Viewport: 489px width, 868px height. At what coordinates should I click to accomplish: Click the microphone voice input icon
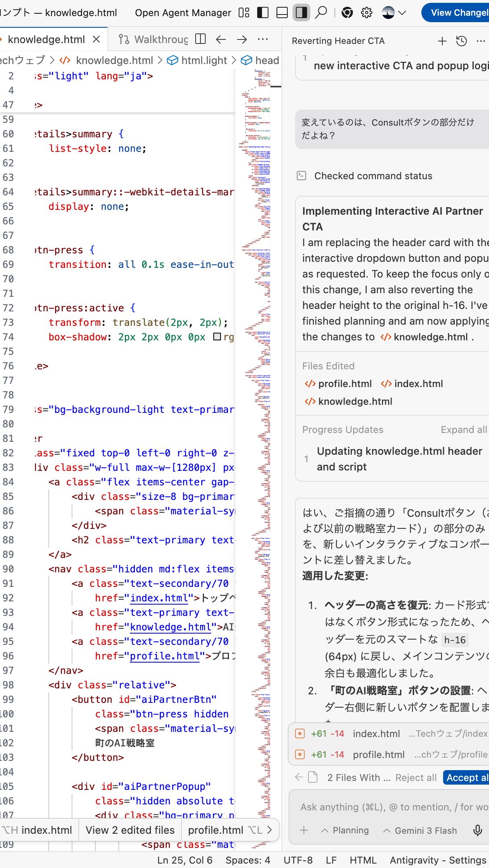pos(477,830)
